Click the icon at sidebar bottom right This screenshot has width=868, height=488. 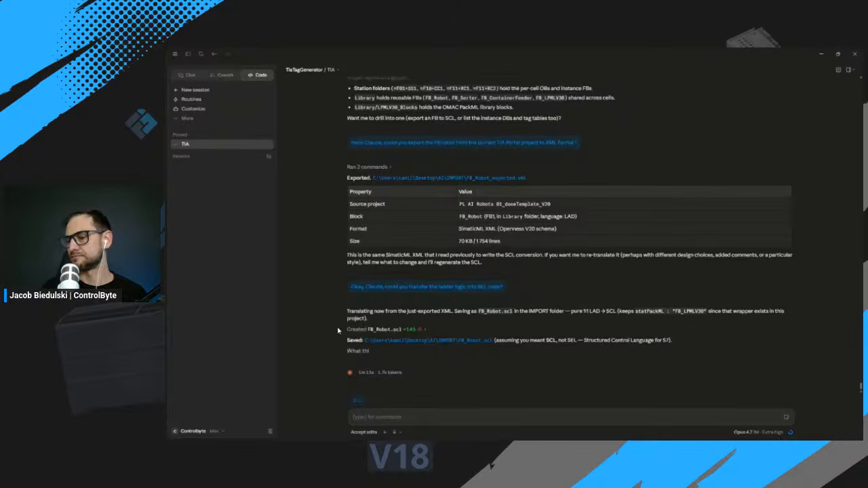point(270,431)
